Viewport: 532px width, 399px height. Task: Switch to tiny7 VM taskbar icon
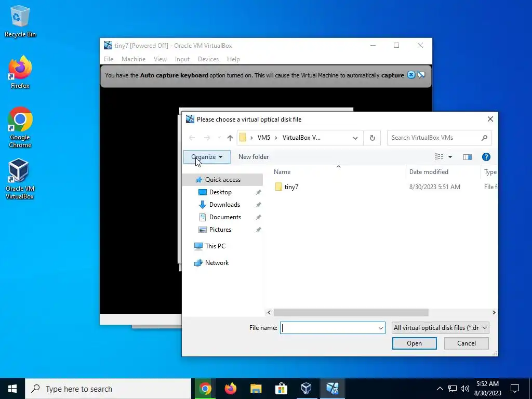click(x=332, y=389)
